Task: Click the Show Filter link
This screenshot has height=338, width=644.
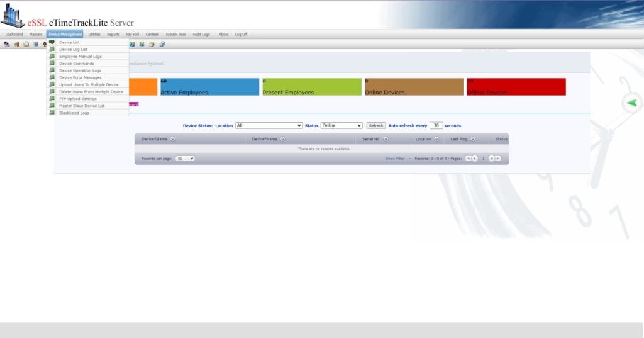Action: [x=395, y=159]
